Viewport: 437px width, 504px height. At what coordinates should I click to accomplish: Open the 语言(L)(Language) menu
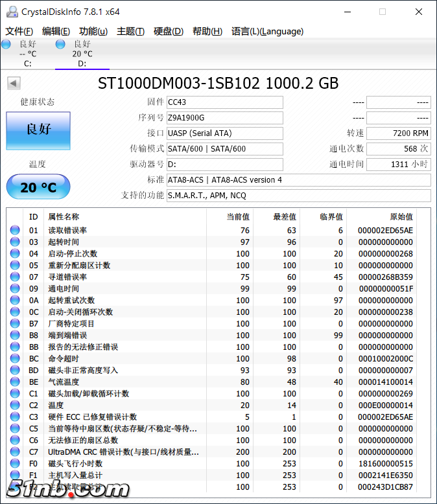[267, 31]
